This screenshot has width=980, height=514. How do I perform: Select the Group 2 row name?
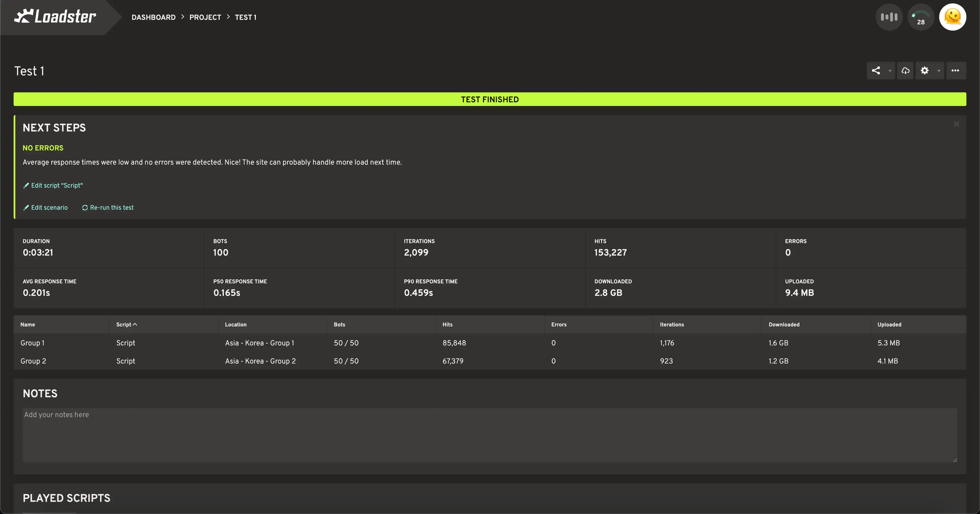[x=33, y=361]
